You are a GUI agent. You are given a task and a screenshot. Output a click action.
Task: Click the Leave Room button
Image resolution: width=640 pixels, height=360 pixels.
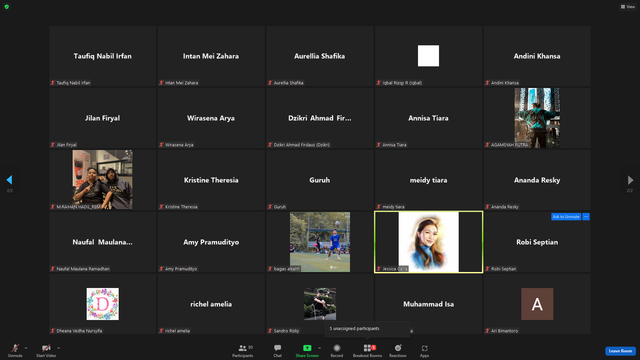coord(620,351)
